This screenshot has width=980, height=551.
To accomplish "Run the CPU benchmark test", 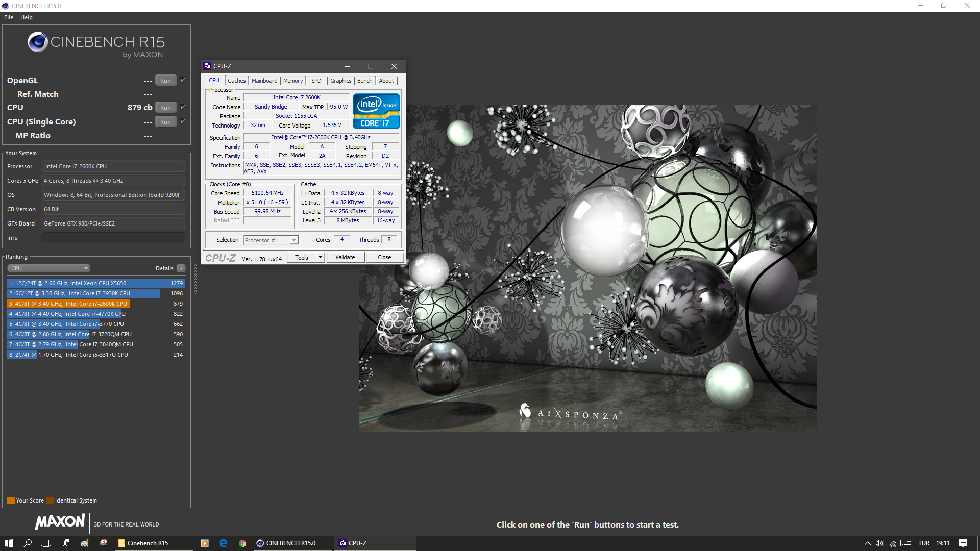I will [165, 108].
